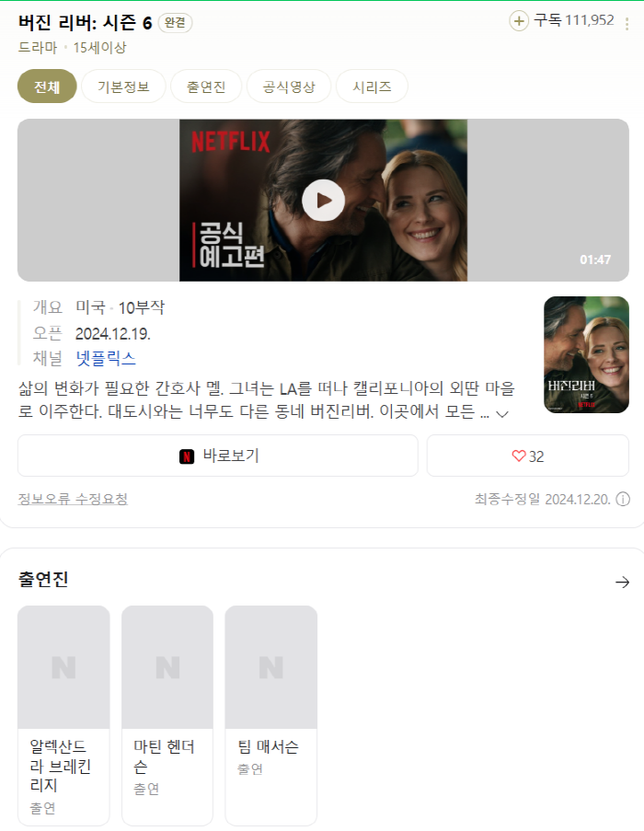Open 마틴 헨더슨 cast card
The height and width of the screenshot is (831, 644).
tap(167, 714)
